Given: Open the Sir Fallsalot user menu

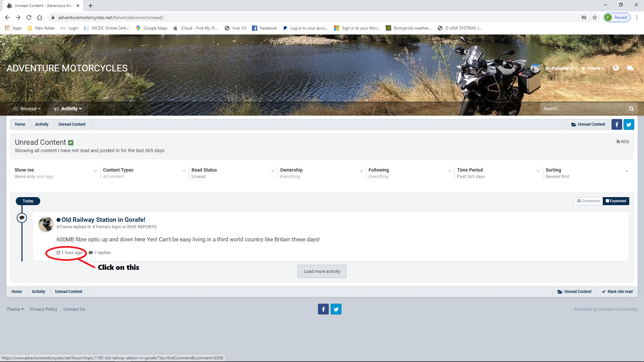Looking at the screenshot, I should [x=559, y=68].
